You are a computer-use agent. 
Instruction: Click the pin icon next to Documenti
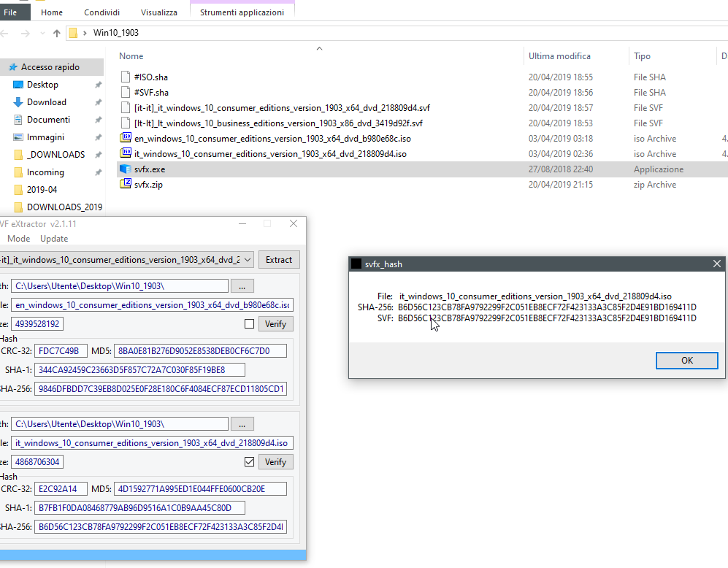pos(98,120)
